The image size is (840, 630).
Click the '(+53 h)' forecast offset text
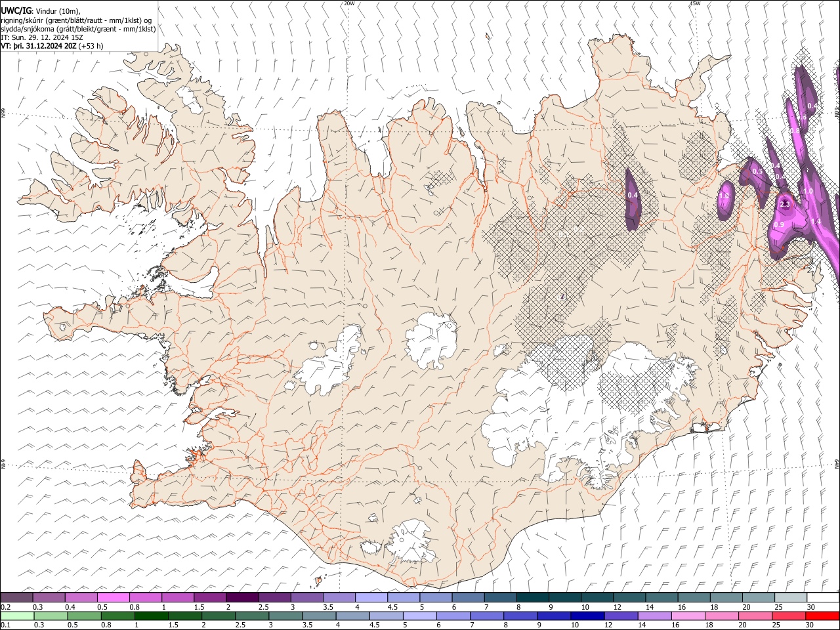pyautogui.click(x=91, y=46)
